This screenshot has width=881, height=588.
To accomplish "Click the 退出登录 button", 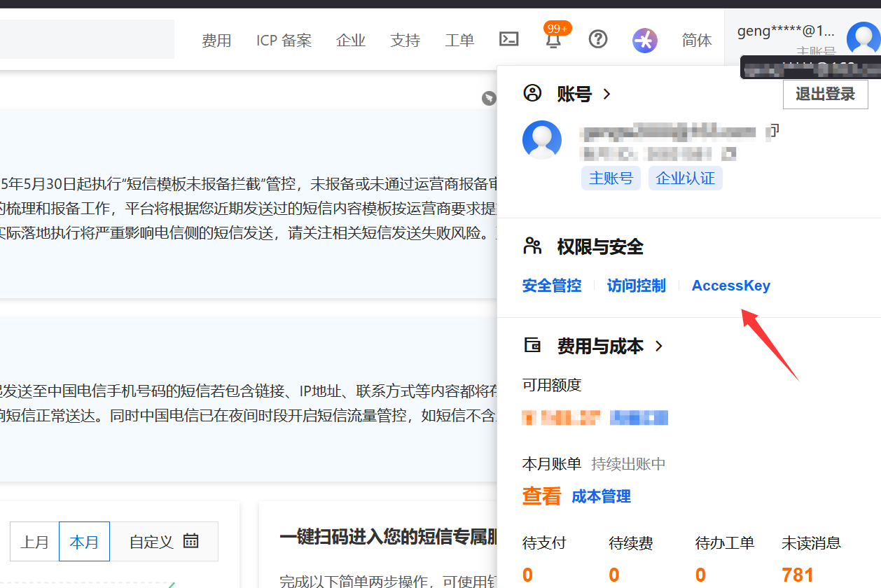I will coord(825,94).
